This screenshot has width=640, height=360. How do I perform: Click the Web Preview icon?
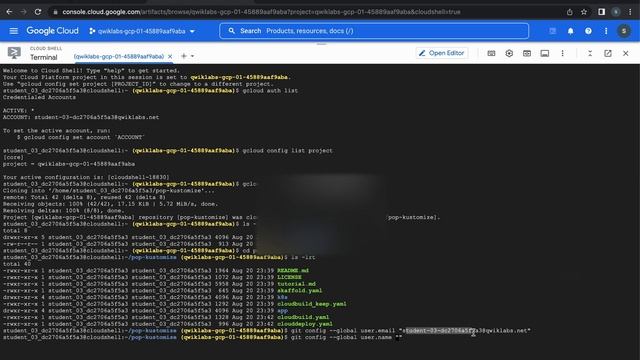click(x=527, y=53)
